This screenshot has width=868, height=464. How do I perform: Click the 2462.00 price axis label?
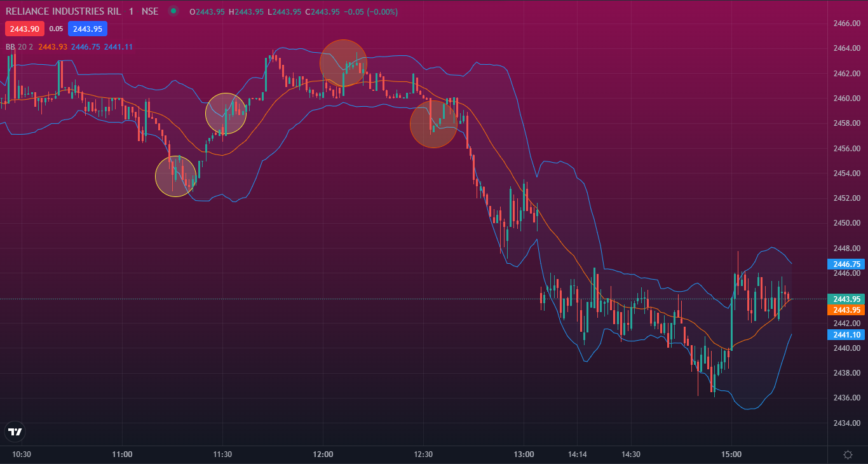(846, 74)
